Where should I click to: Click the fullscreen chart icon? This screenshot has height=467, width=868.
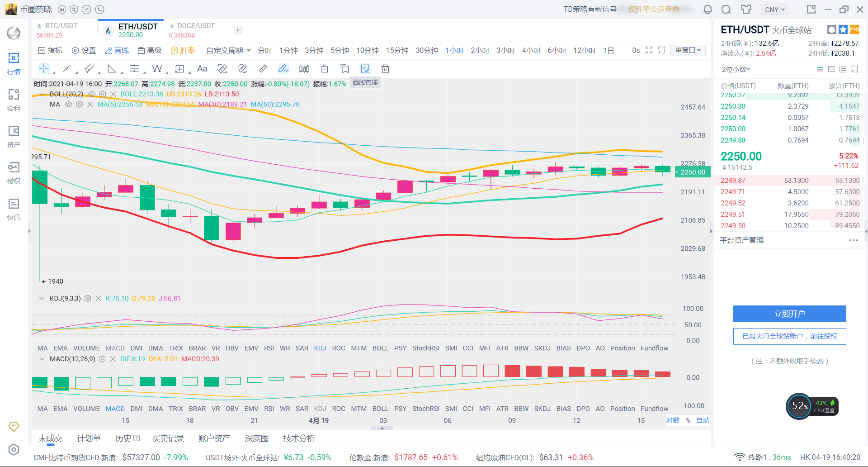pos(649,50)
